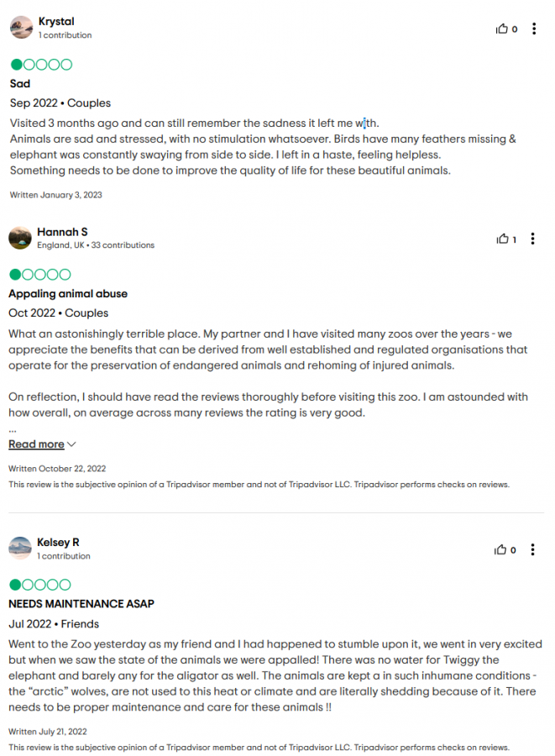The width and height of the screenshot is (555, 756).
Task: Click rating bubbles on Kelsey R's review
Action: [x=41, y=585]
